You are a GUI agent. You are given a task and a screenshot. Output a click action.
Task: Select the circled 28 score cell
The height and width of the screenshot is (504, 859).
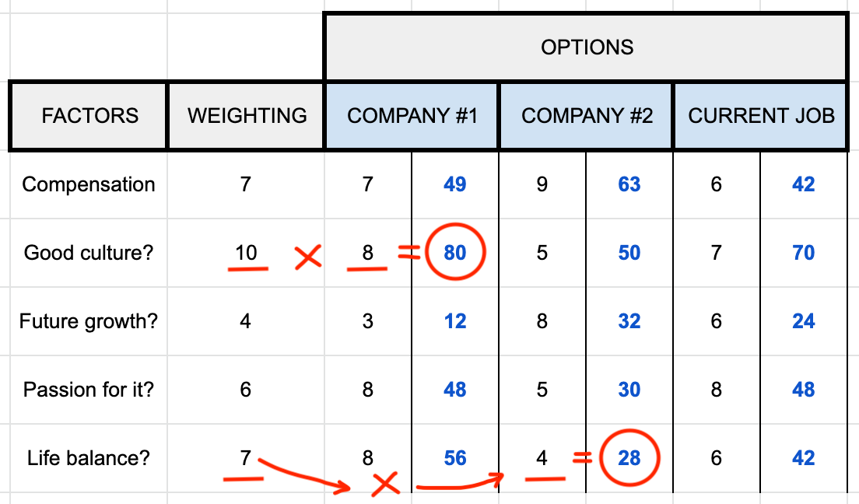pyautogui.click(x=629, y=458)
